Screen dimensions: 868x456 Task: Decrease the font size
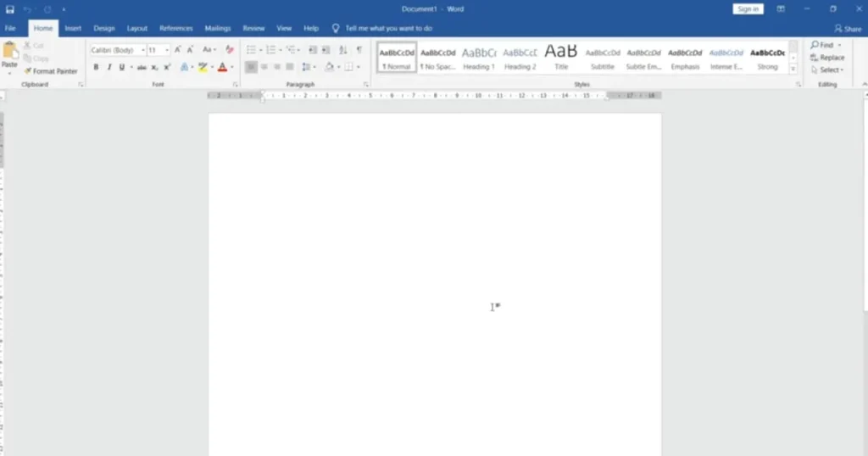pyautogui.click(x=190, y=50)
